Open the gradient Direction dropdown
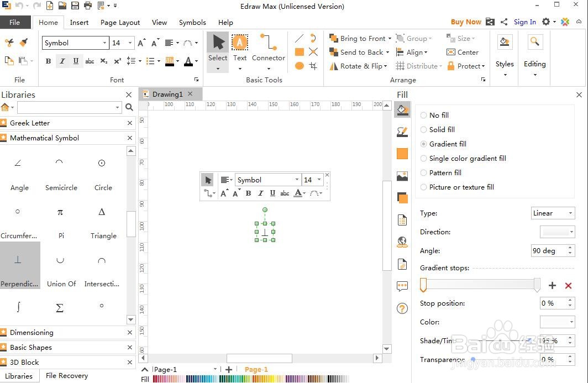588x383 pixels. 557,232
